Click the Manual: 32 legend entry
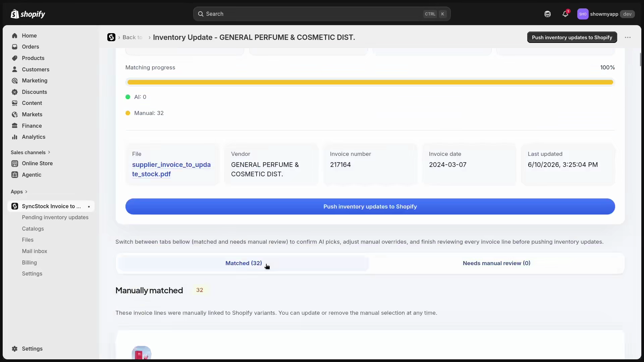Screen dimensions: 644x362 (145, 113)
